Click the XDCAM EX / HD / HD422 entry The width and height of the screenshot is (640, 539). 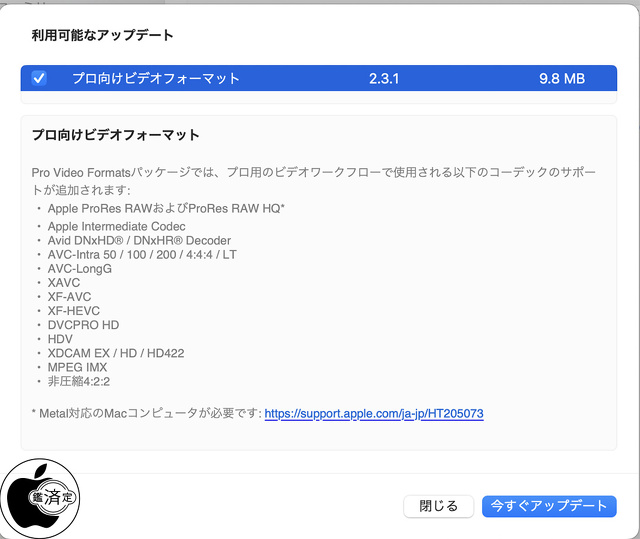[x=116, y=353]
